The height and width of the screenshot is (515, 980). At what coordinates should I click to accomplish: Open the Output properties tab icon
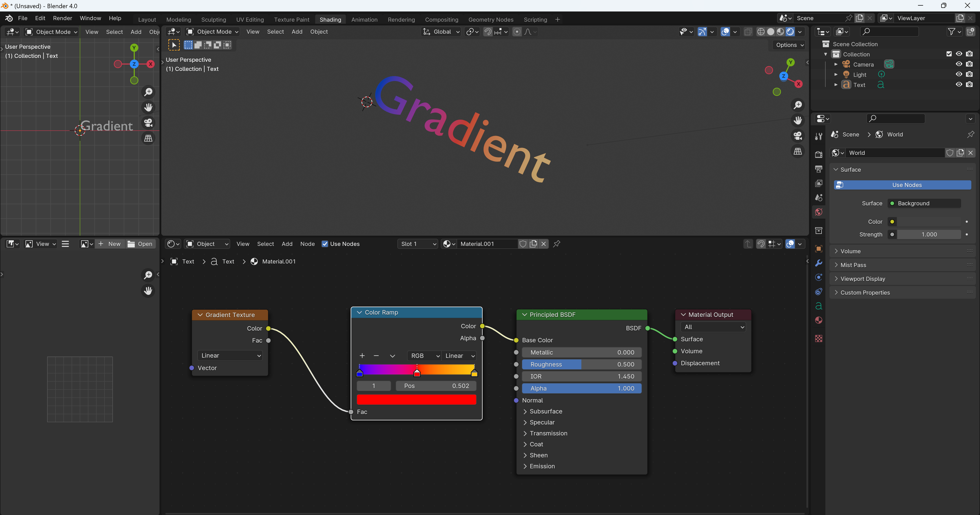point(819,169)
